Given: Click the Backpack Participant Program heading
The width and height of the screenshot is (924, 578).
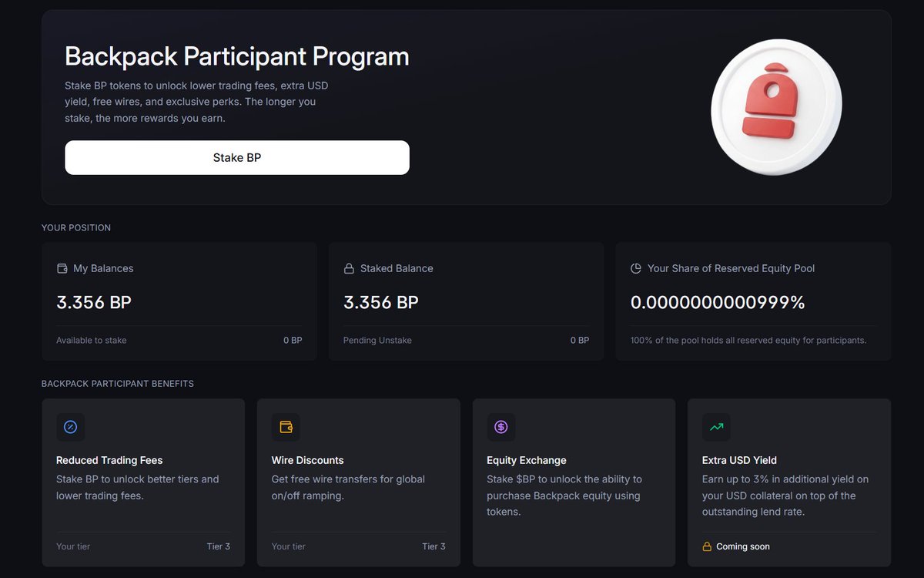Looking at the screenshot, I should click(x=237, y=56).
